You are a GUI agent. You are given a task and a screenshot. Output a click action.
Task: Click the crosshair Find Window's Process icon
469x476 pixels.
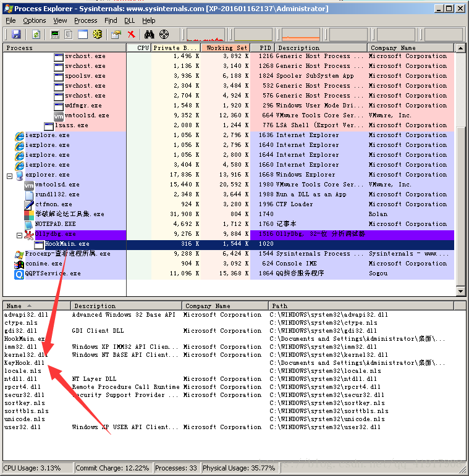pos(164,35)
